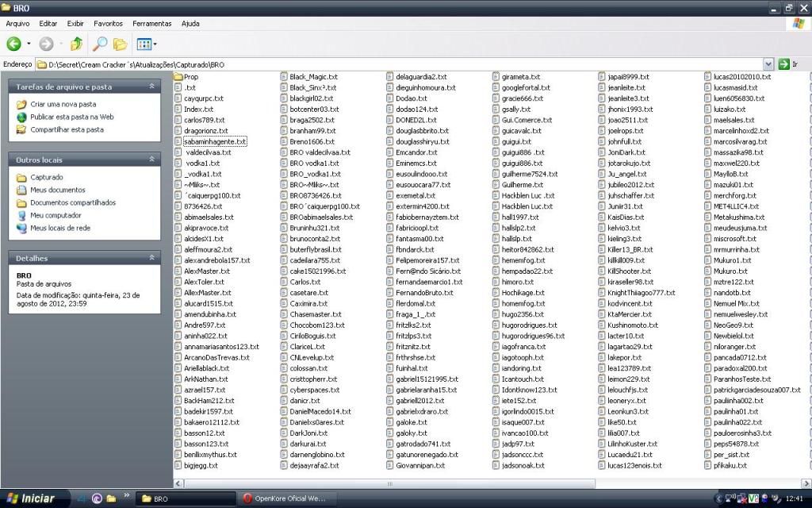Collapse the Detalhes panel
This screenshot has width=812, height=508.
pos(151,258)
